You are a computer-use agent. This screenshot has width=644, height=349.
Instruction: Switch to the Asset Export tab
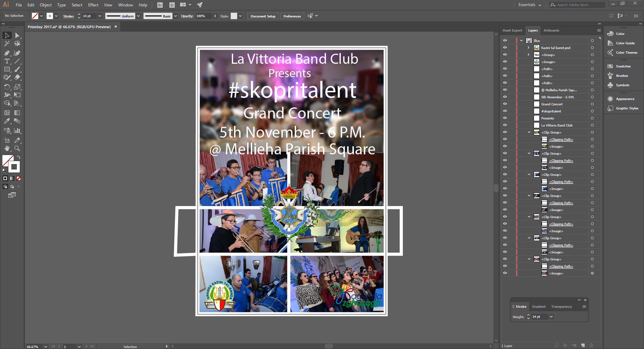click(x=512, y=31)
